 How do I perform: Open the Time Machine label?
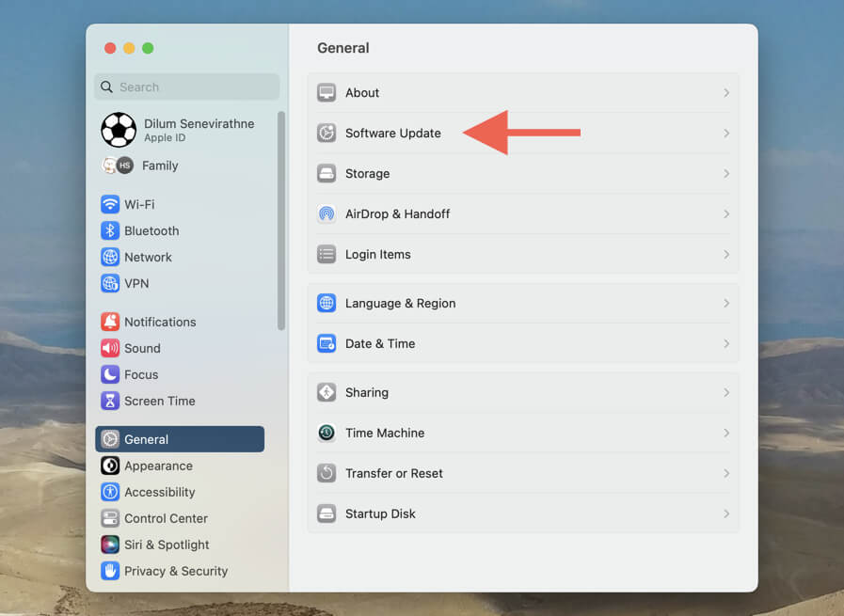(x=384, y=433)
